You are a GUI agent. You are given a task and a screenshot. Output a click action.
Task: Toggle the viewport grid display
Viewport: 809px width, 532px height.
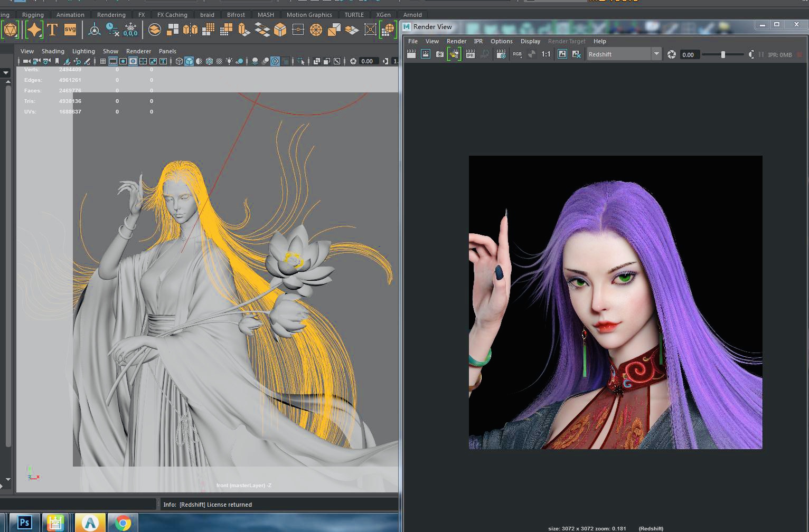point(103,61)
